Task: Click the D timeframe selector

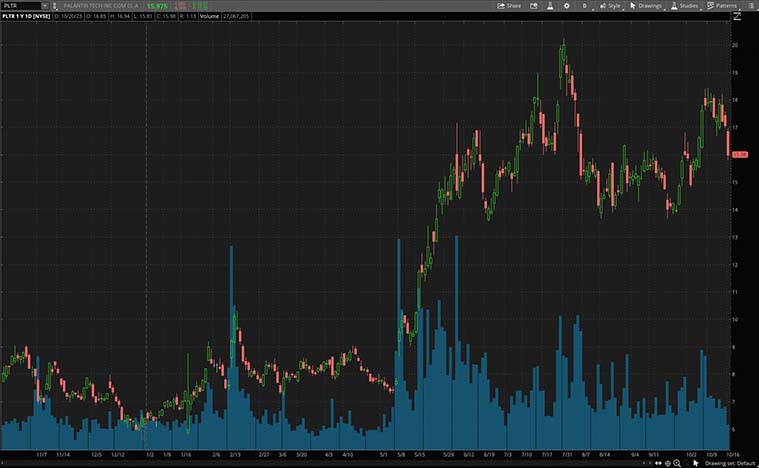Action: coord(585,6)
